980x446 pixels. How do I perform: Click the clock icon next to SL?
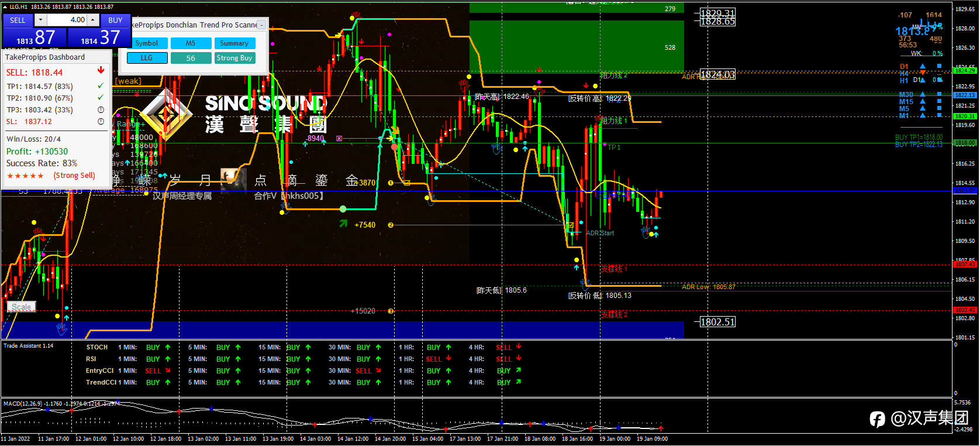101,121
